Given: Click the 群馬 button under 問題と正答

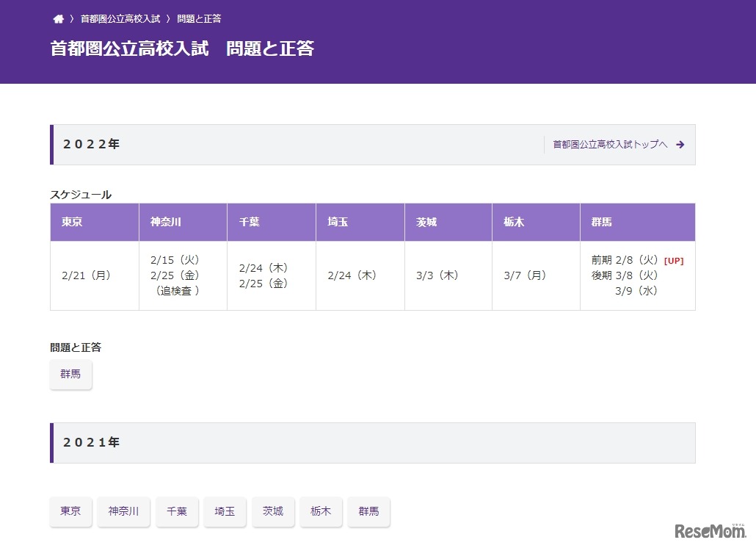Looking at the screenshot, I should coord(70,374).
